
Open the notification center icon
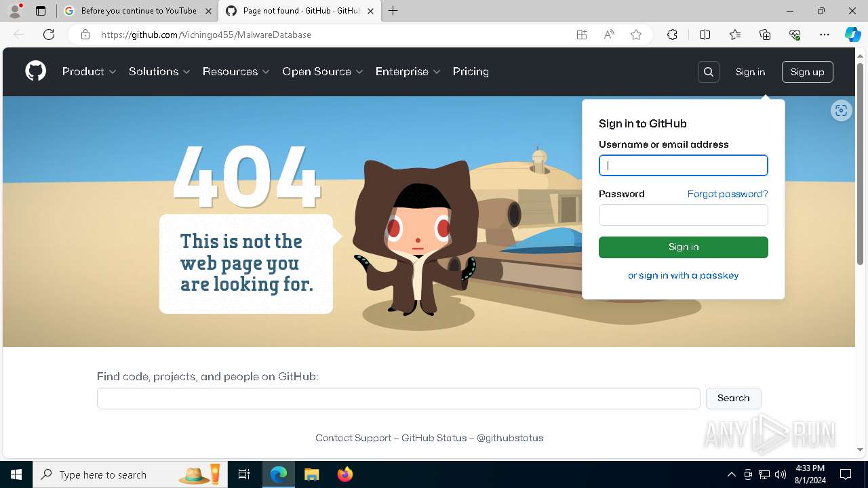846,474
